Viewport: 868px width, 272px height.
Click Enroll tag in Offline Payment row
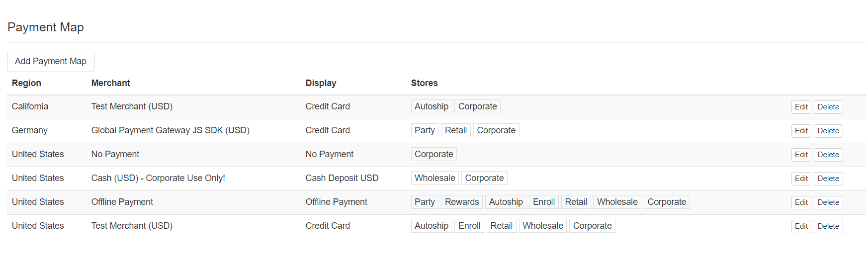click(x=543, y=202)
